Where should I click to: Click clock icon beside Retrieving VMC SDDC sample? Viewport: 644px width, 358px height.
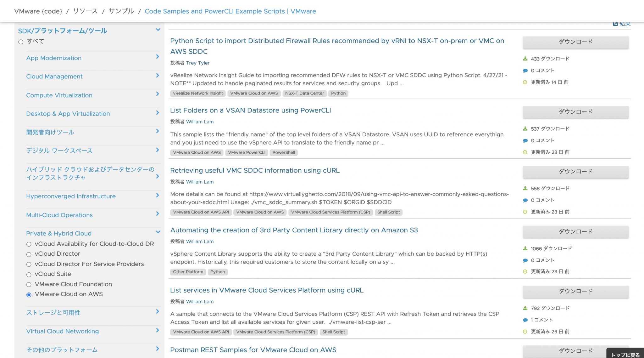[x=525, y=212]
